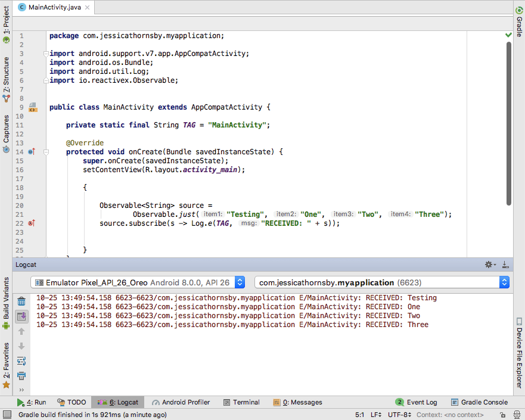Open the Build Variants tool window
Screen dimensions: 525x420
click(6, 303)
